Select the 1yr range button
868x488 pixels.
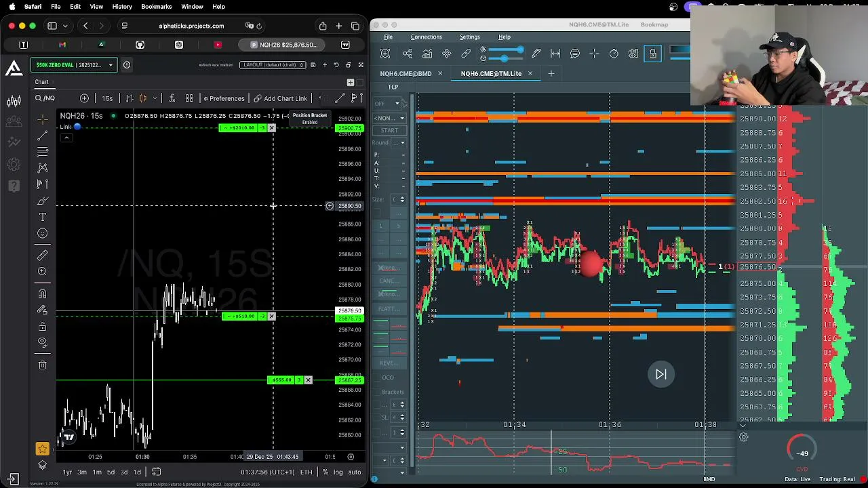click(x=67, y=472)
